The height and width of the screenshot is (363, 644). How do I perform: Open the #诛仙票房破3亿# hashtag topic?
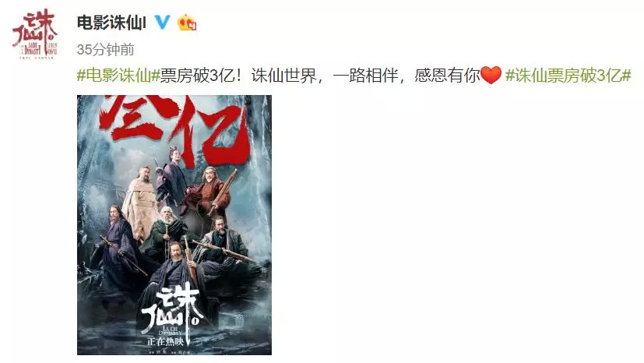tap(568, 76)
